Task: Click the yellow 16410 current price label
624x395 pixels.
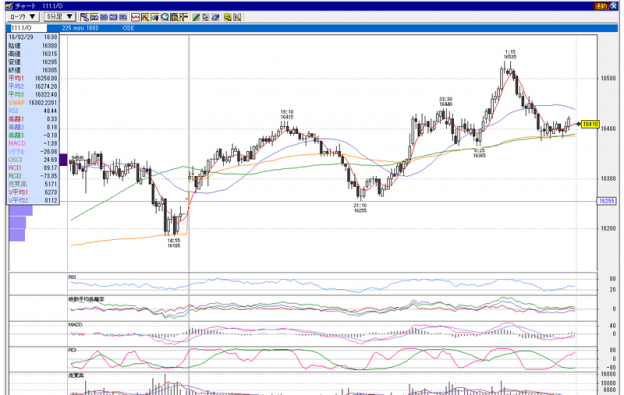Action: [590, 124]
